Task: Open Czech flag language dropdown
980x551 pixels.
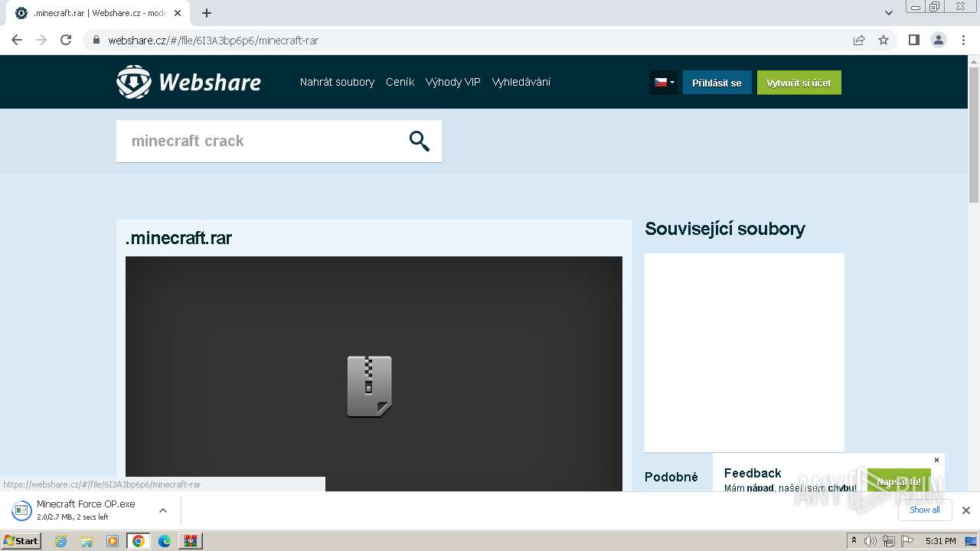Action: (x=664, y=83)
